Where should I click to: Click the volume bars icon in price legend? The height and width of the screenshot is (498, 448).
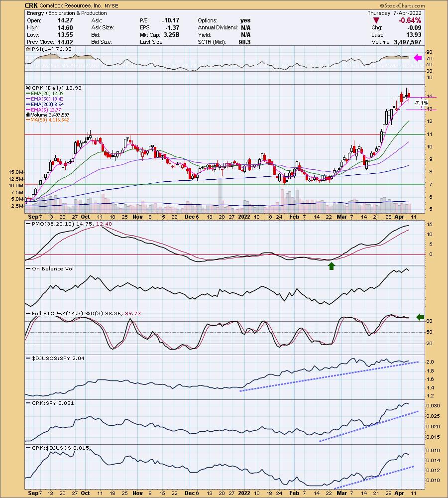click(x=28, y=115)
